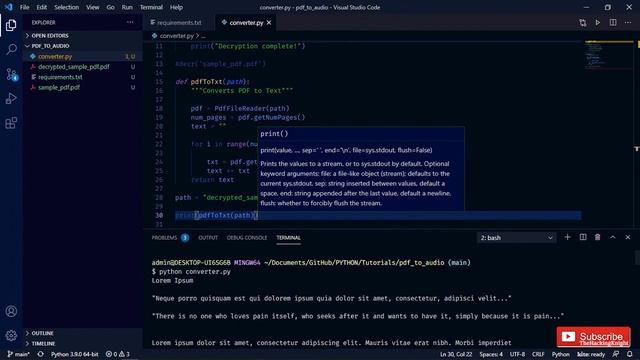Kill terminal with trash icon
This screenshot has height=360, width=640.
coord(598,237)
